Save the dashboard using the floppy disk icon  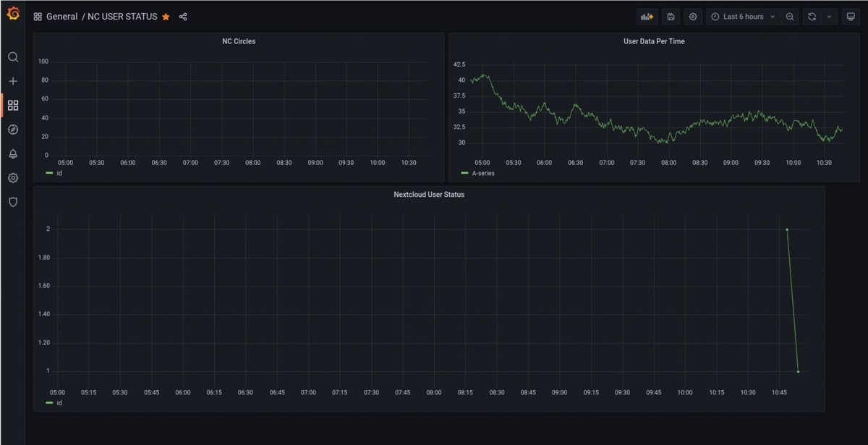(669, 16)
